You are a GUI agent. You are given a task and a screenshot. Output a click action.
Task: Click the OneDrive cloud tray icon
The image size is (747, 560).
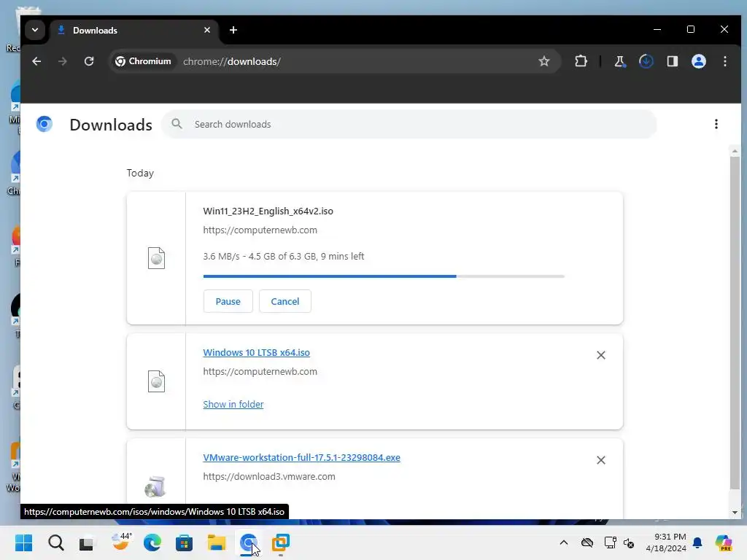tap(587, 542)
